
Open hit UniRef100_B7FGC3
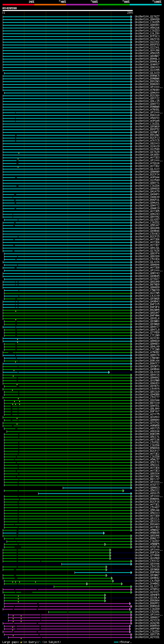point(147,36)
